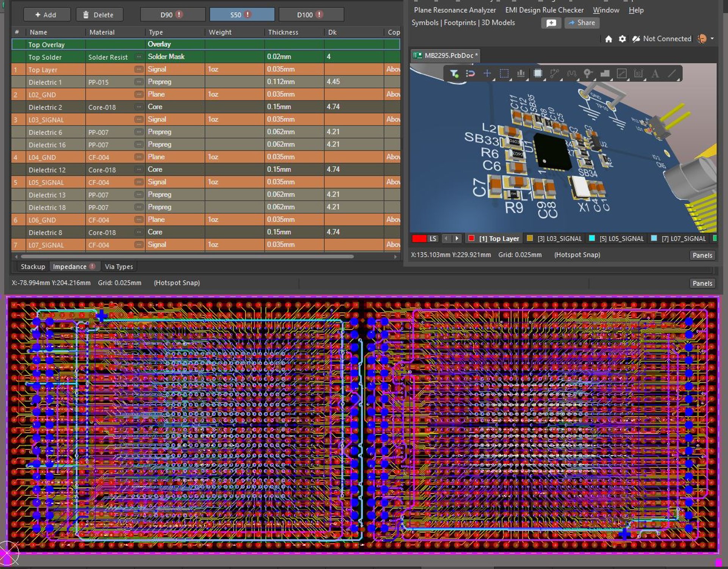Screen dimensions: 728x569
Task: Switch to the Via Types tab
Action: pyautogui.click(x=119, y=267)
